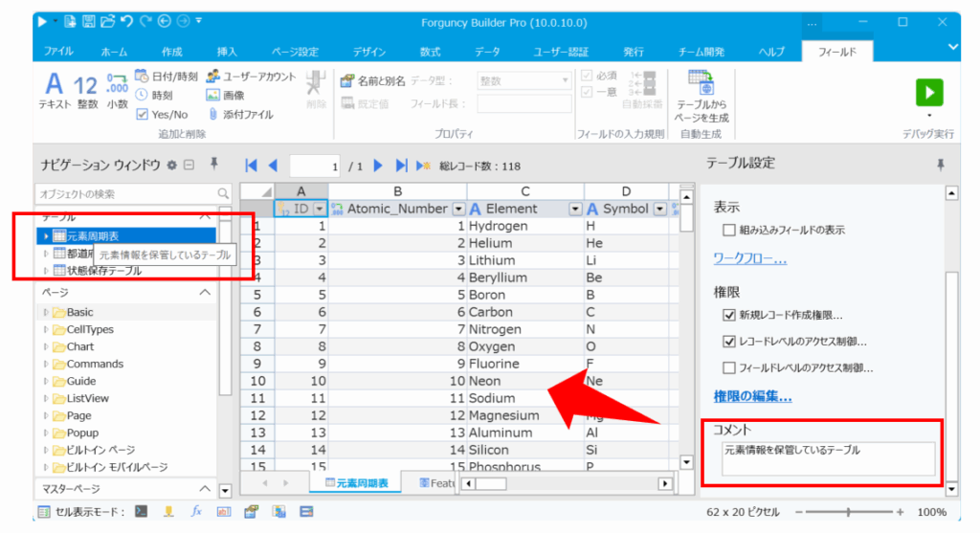The width and height of the screenshot is (980, 533).
Task: Pin the テーブル設定 panel
Action: (940, 165)
